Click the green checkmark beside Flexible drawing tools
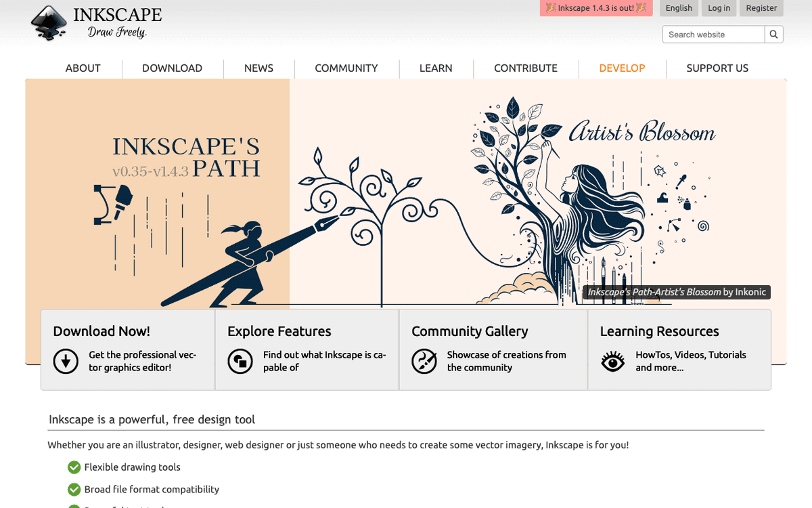Screen dimensions: 812x508 [x=74, y=467]
